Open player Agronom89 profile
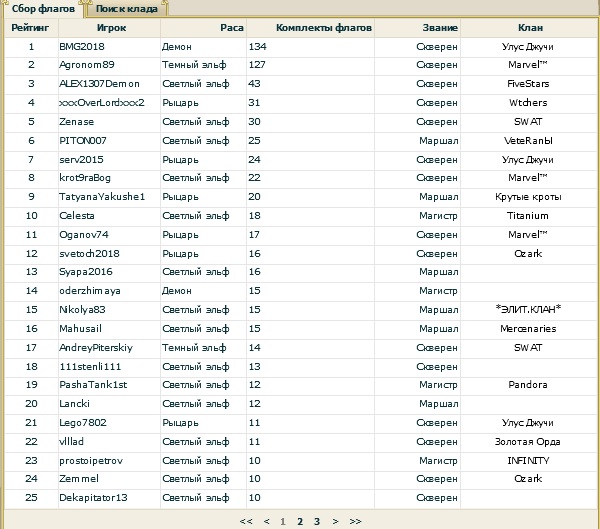600x529 pixels. [86, 65]
